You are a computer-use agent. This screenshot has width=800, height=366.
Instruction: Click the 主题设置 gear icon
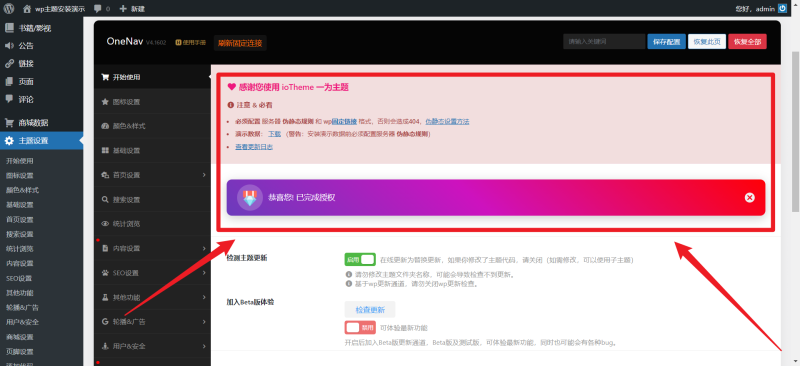point(9,140)
